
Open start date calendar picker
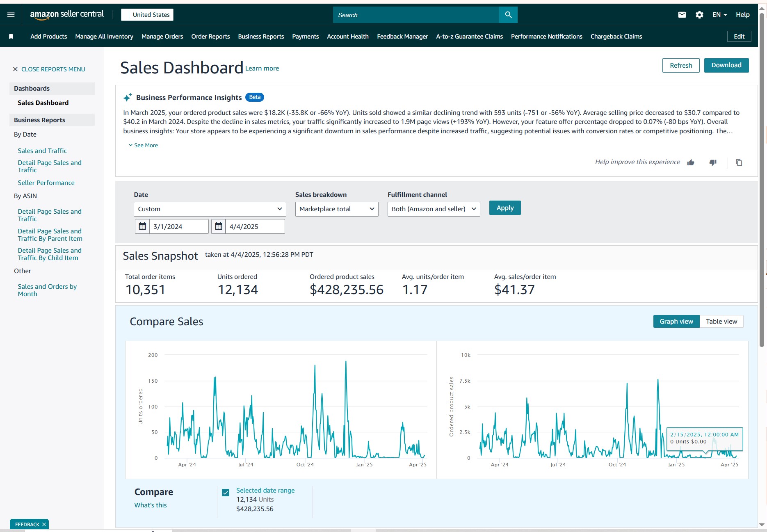click(x=142, y=226)
